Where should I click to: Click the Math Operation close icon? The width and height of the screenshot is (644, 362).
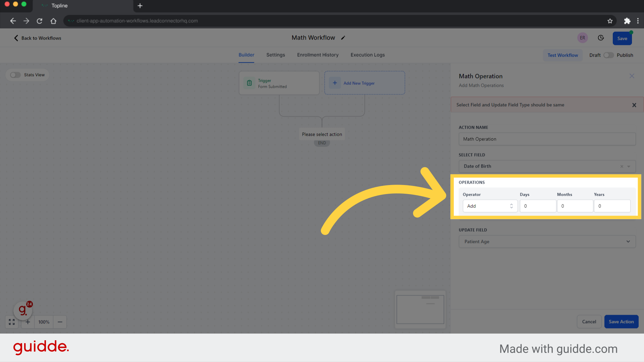tap(632, 76)
